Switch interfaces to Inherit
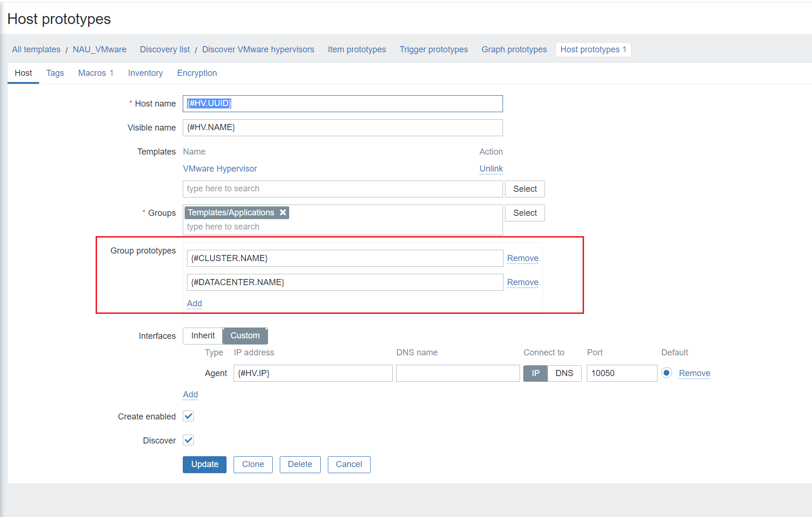 coord(203,336)
